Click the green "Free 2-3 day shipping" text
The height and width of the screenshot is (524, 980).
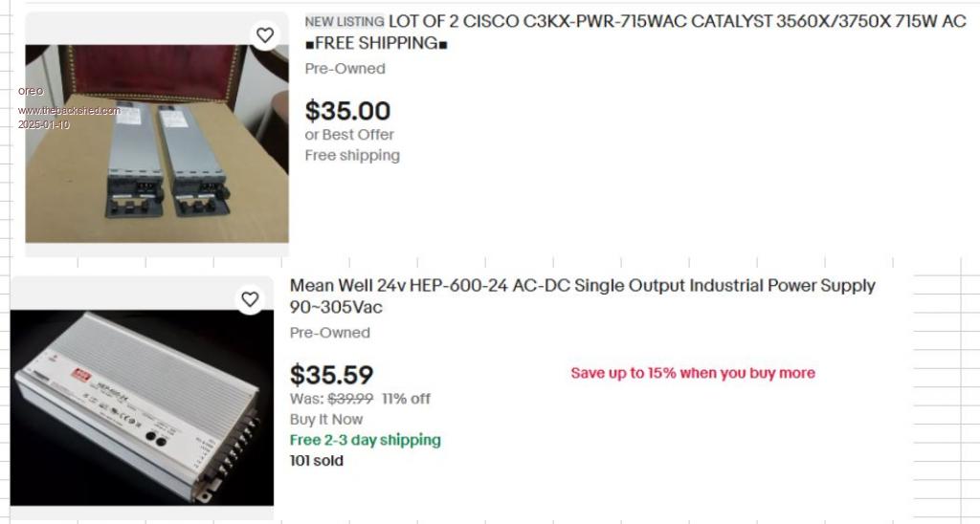tap(366, 440)
